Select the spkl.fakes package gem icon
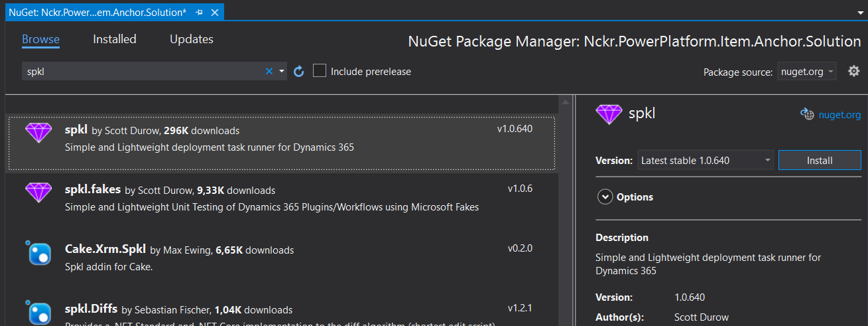 38,193
